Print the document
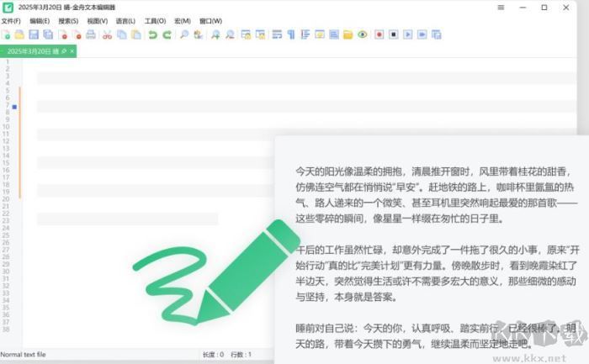 [x=91, y=35]
